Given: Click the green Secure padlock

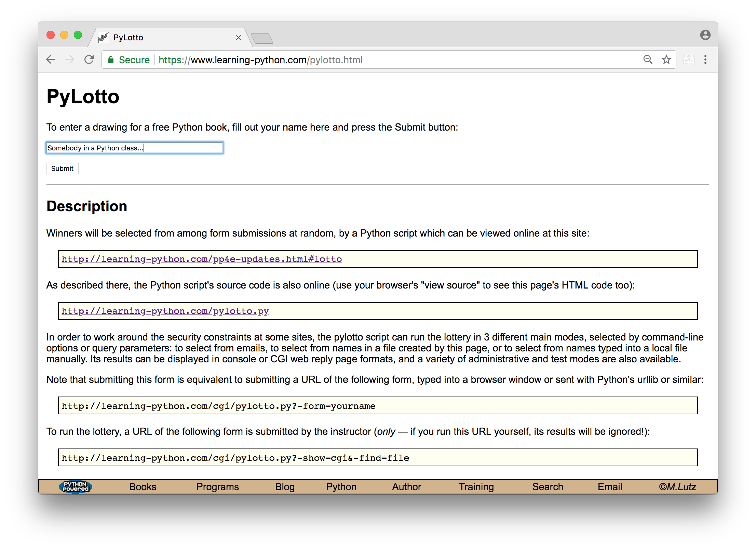Looking at the screenshot, I should pyautogui.click(x=111, y=60).
